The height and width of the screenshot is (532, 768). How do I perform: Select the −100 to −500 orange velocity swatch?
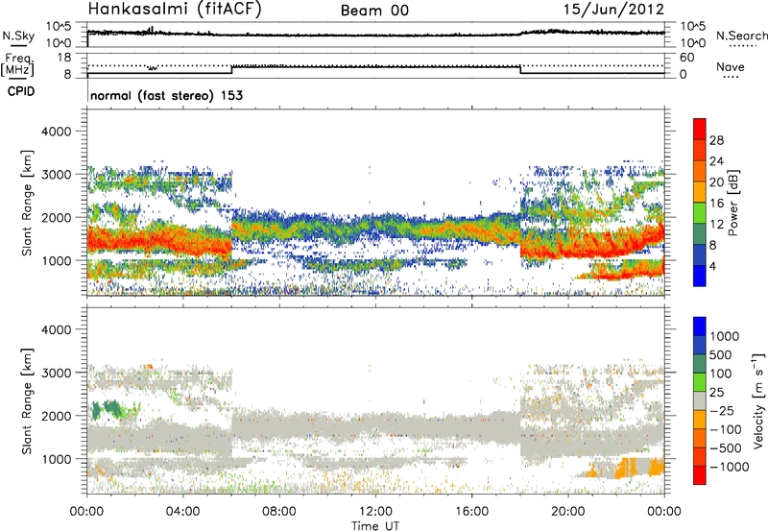pos(700,438)
